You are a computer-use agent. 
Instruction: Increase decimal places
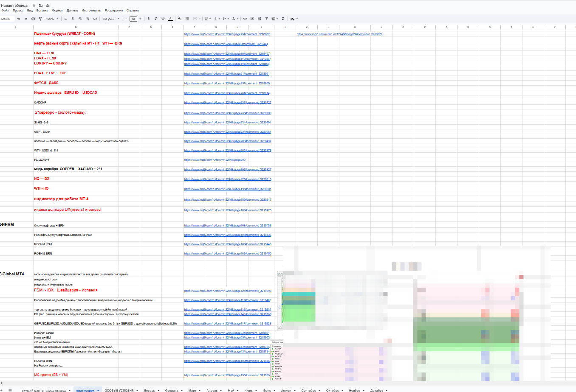pos(88,19)
